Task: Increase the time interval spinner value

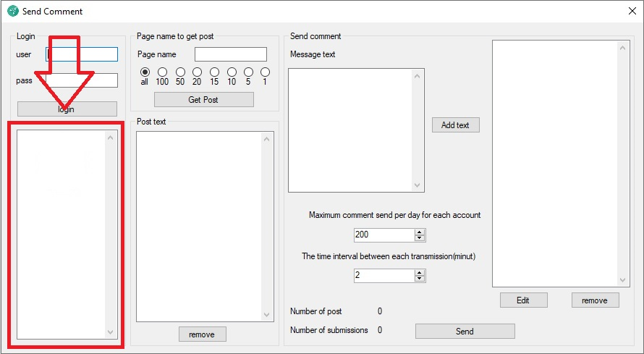Action: tap(420, 272)
